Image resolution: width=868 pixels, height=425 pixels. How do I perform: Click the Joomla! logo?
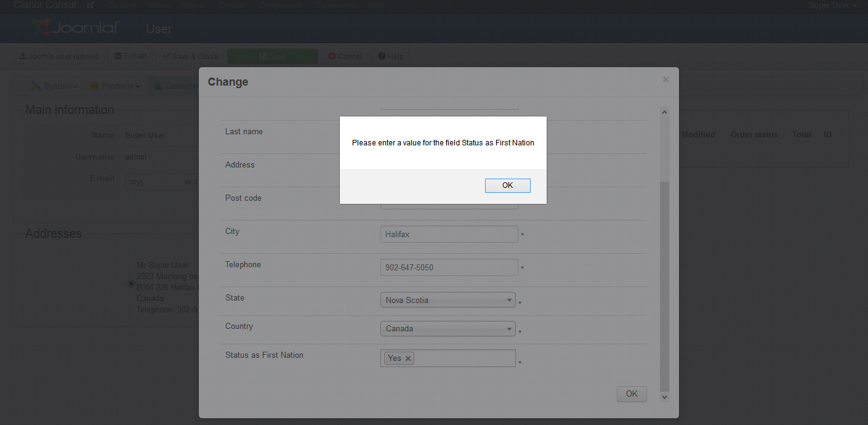[x=75, y=28]
